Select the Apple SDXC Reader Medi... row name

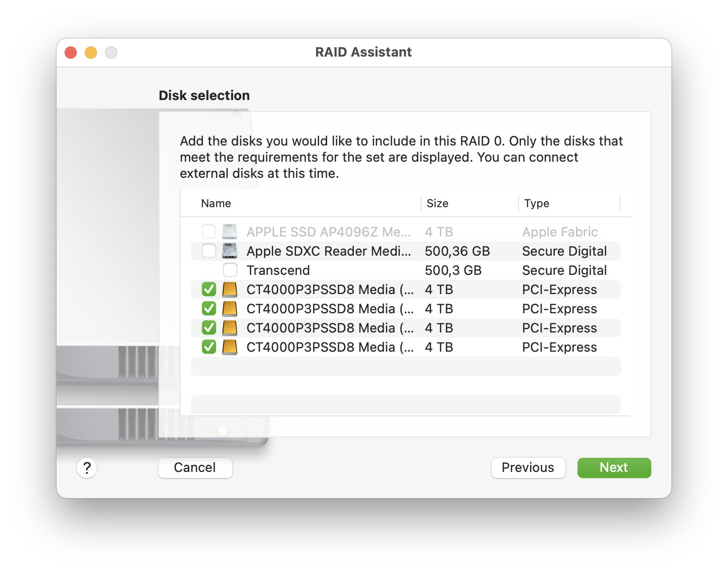[x=329, y=251]
